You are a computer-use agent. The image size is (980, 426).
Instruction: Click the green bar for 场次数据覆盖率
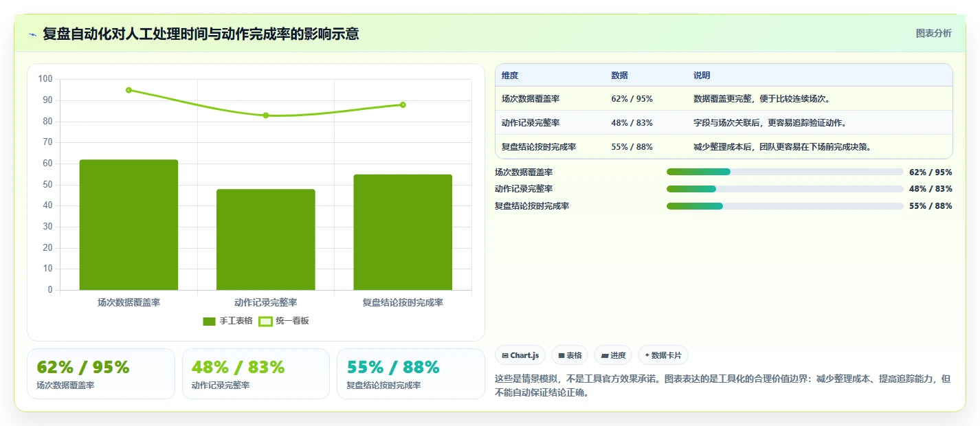click(x=129, y=225)
